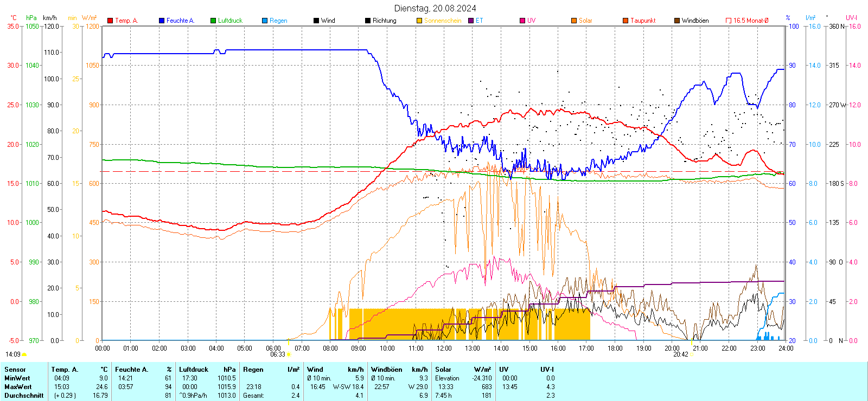Click the 20:42 sunset time marker
This screenshot has width=868, height=401.
pos(680,354)
